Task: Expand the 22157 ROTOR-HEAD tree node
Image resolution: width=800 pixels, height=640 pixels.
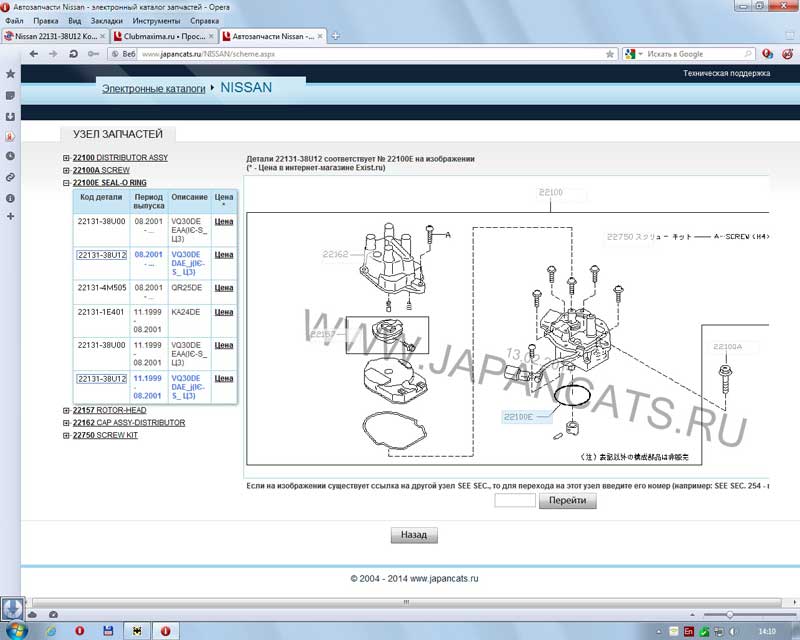Action: pyautogui.click(x=66, y=410)
